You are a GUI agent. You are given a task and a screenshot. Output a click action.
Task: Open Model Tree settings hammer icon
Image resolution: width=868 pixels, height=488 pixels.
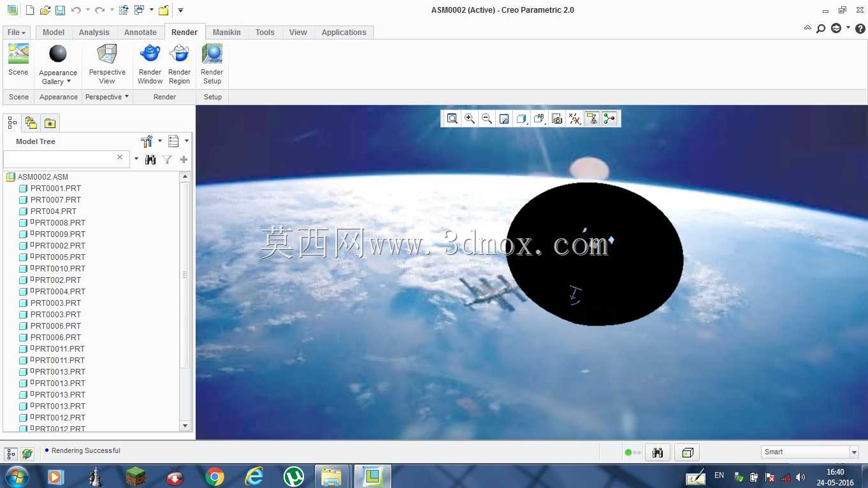[147, 141]
